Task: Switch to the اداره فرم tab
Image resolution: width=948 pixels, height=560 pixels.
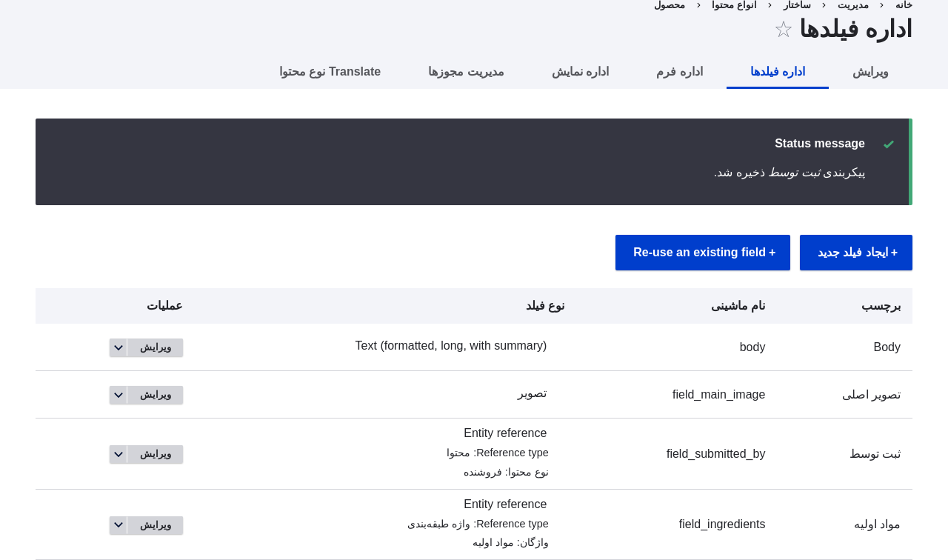Action: coord(679,70)
